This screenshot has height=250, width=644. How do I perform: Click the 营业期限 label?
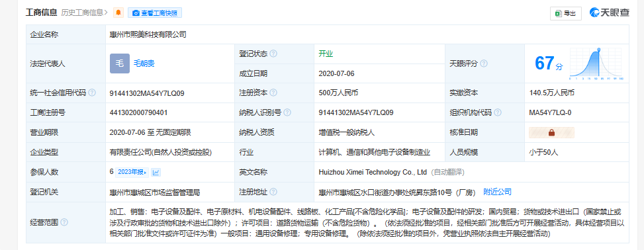coord(44,132)
